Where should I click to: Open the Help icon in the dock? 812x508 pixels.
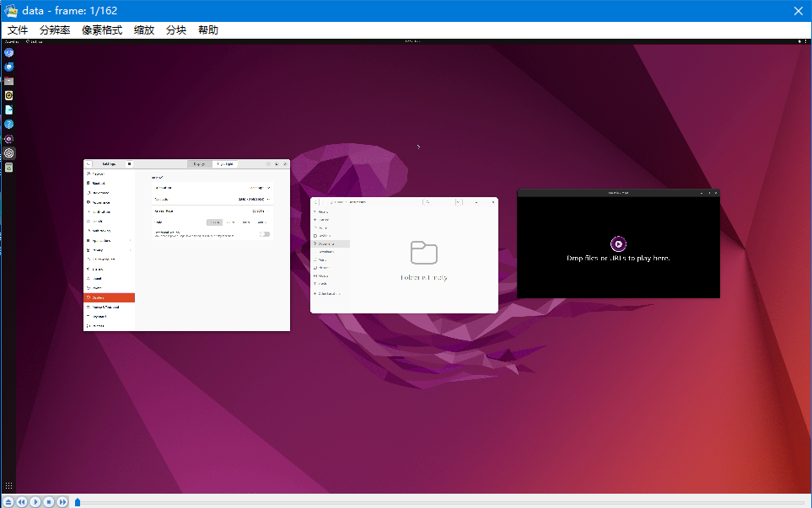point(8,124)
